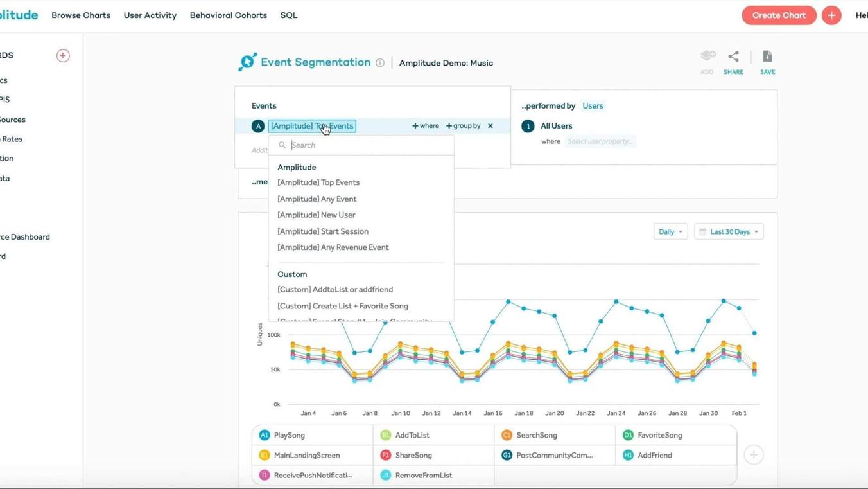The height and width of the screenshot is (489, 868).
Task: Open the performed by Users dropdown
Action: (x=593, y=106)
